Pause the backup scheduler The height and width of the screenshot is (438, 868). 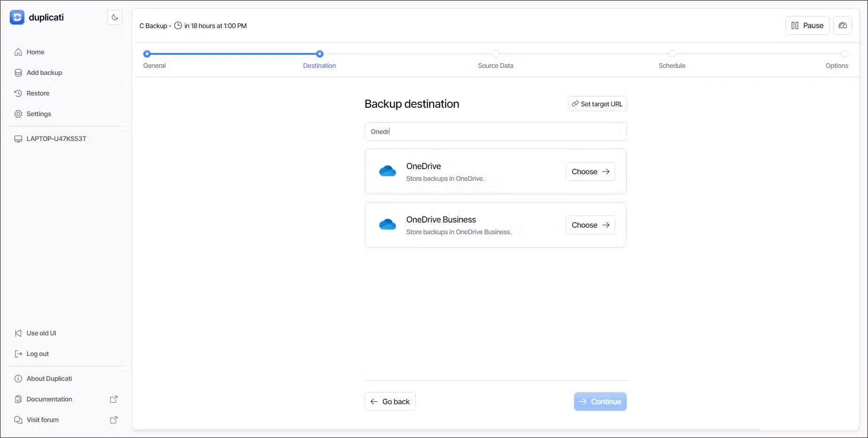point(807,25)
